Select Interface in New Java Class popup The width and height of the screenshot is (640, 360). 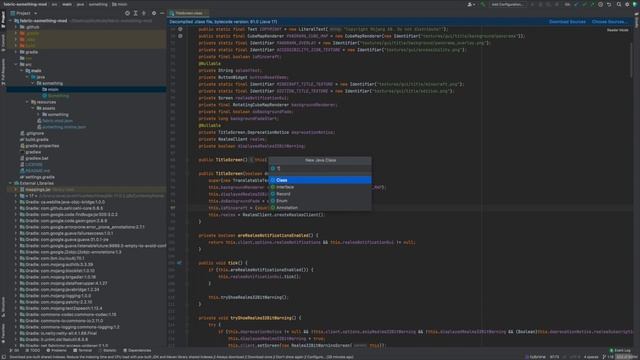coord(320,187)
